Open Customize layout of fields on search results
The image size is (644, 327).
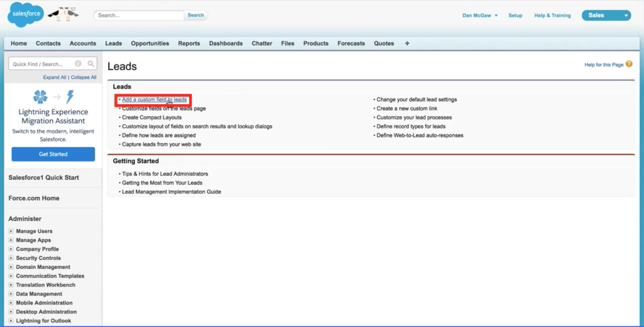point(197,126)
